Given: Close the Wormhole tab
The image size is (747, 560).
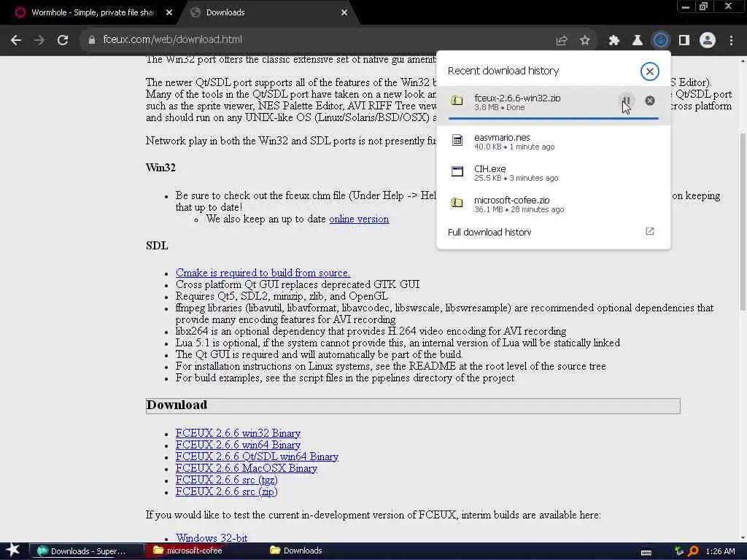Looking at the screenshot, I should 169,13.
